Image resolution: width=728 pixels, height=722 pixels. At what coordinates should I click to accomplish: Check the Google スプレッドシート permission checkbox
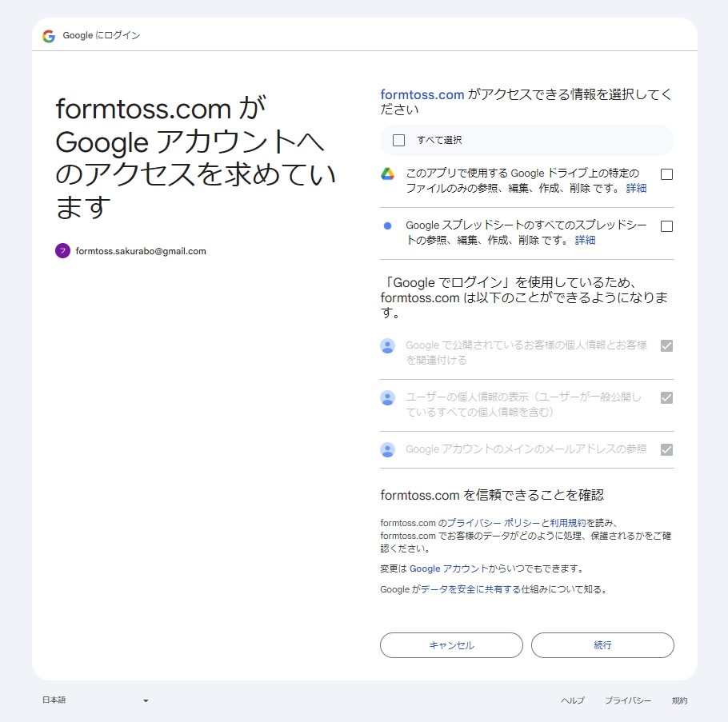pyautogui.click(x=666, y=225)
